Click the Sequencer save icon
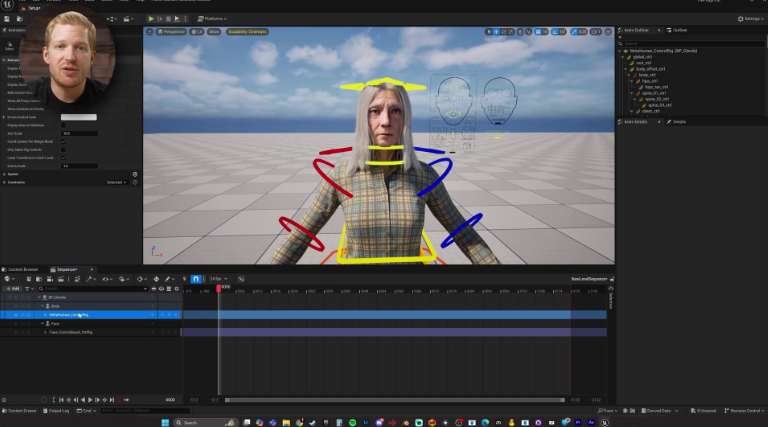 coord(29,279)
